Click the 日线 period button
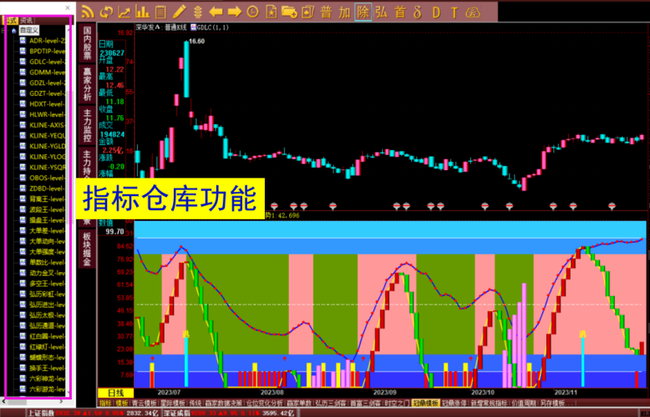Image resolution: width=650 pixels, height=417 pixels. point(116,393)
